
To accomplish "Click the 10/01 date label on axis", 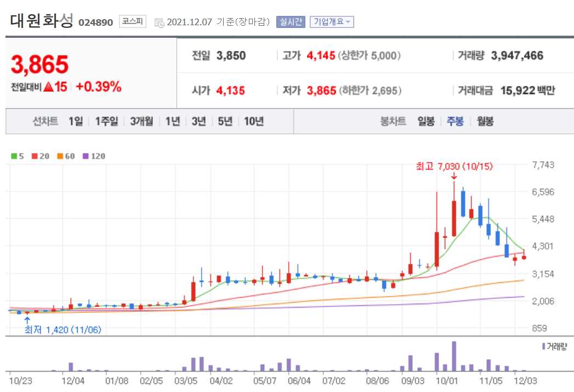I will [x=447, y=381].
